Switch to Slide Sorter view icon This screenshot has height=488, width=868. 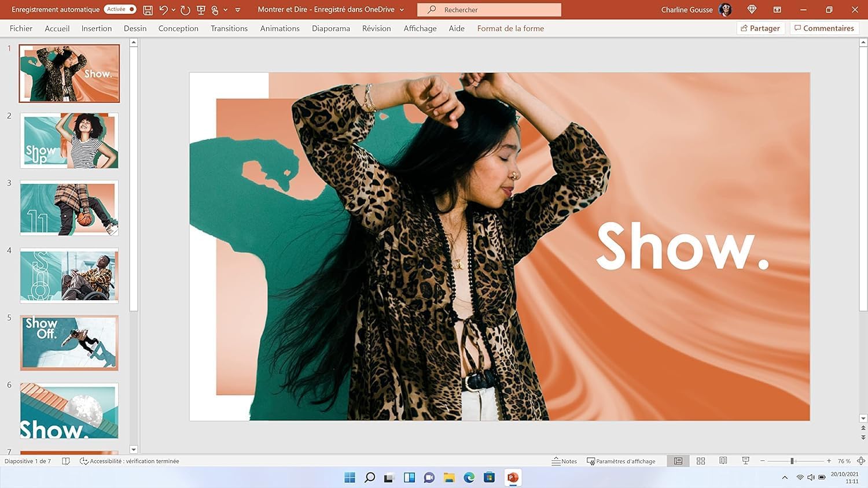coord(701,461)
